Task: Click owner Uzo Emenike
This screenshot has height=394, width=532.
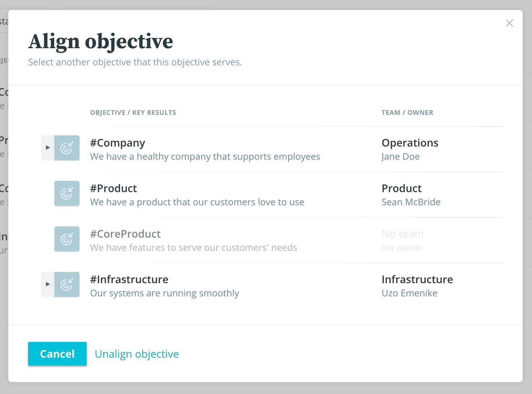Action: [x=409, y=293]
